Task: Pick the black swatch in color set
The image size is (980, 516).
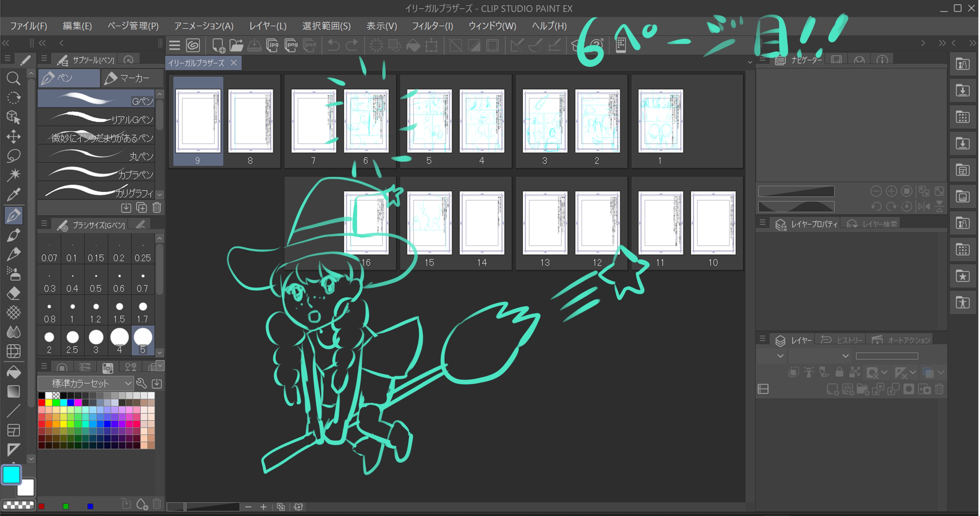Action: click(x=41, y=396)
